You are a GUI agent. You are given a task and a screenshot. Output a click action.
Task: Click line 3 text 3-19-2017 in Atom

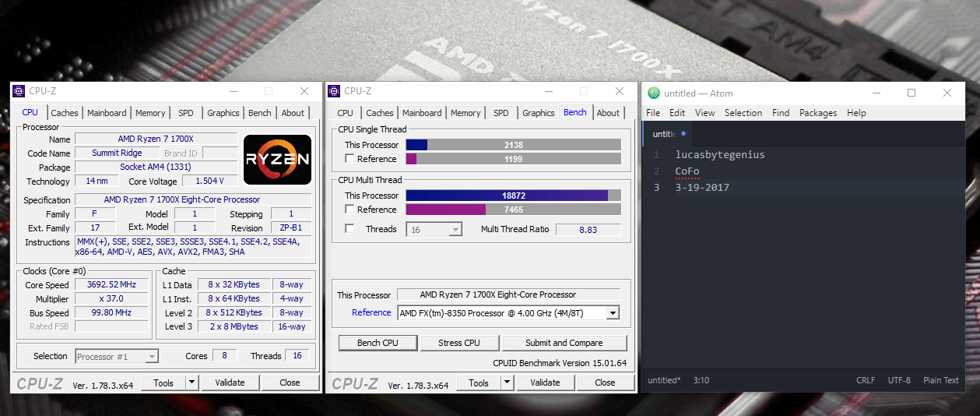pyautogui.click(x=702, y=188)
